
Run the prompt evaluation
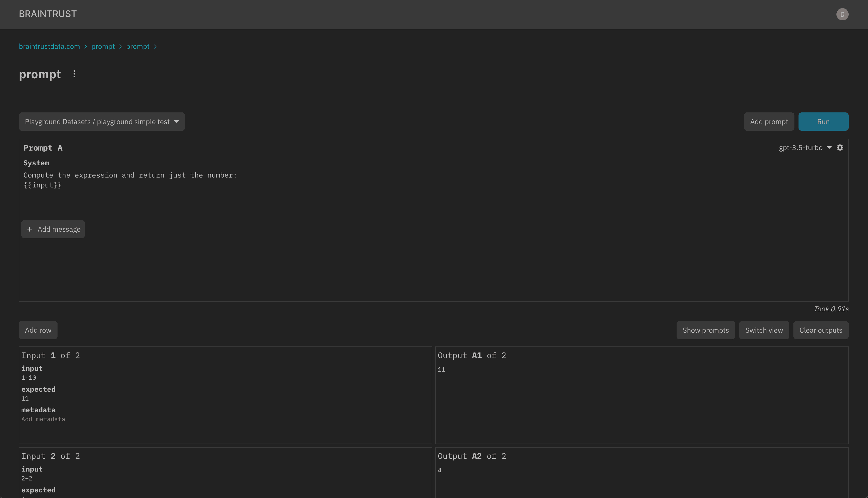coord(823,121)
